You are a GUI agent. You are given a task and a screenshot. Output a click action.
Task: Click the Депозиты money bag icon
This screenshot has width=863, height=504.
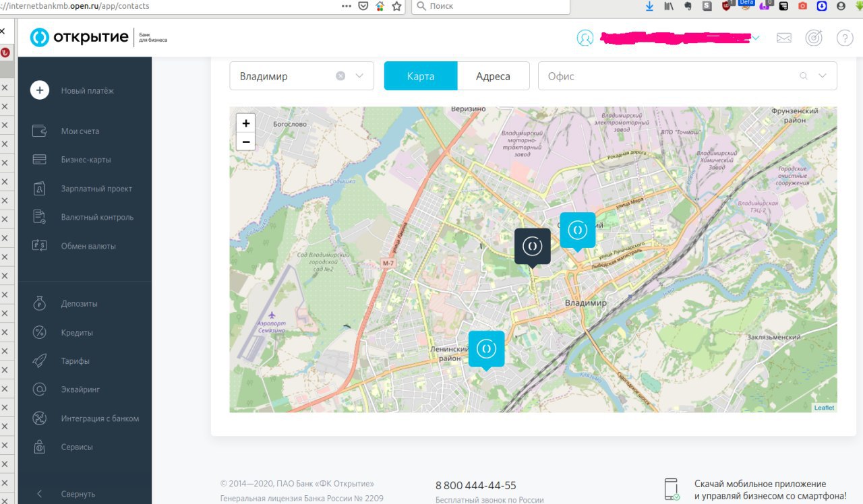pos(40,303)
